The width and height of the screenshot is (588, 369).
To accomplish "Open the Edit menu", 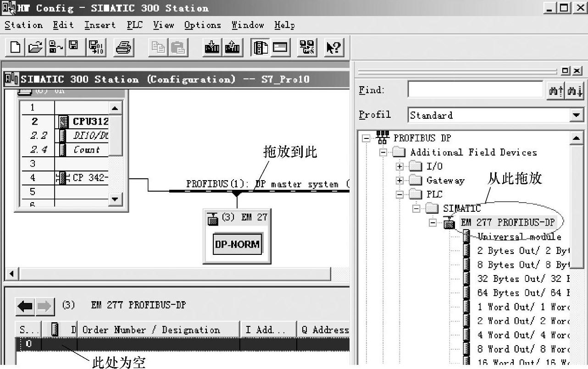I will [x=63, y=25].
